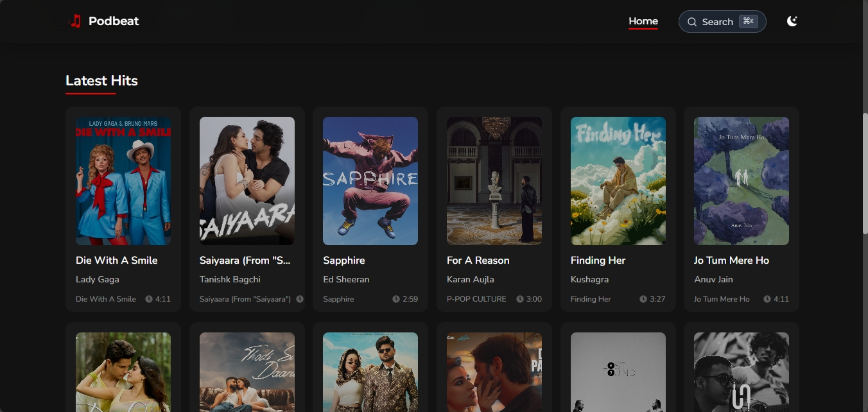This screenshot has width=868, height=412.
Task: Click artist name Kushagra
Action: 589,280
